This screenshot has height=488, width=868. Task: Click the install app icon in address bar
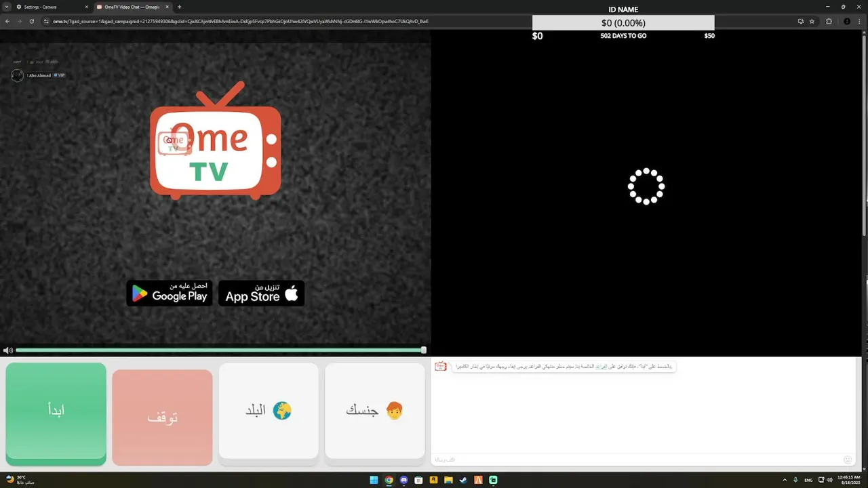pos(801,21)
